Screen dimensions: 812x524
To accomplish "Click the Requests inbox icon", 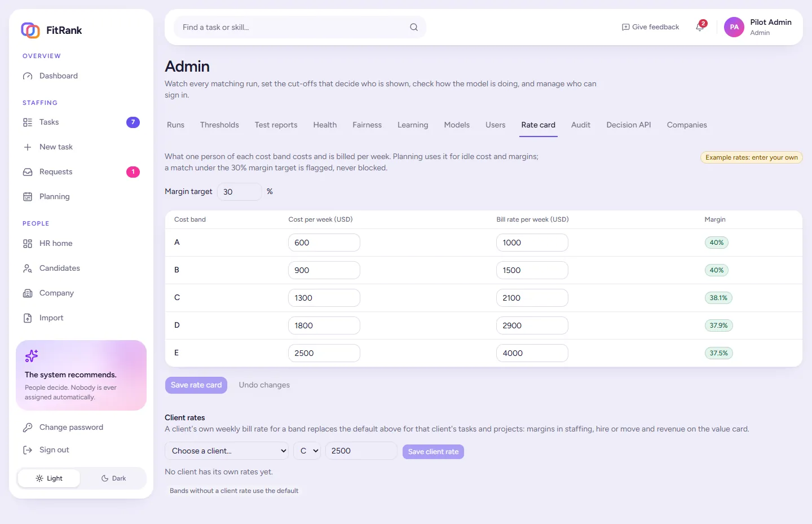I will click(x=28, y=172).
